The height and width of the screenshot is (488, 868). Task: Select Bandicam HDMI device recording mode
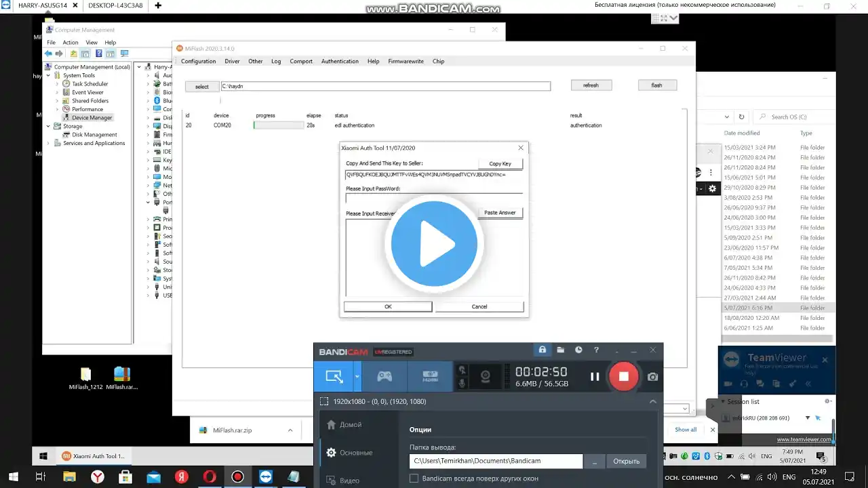pos(430,376)
